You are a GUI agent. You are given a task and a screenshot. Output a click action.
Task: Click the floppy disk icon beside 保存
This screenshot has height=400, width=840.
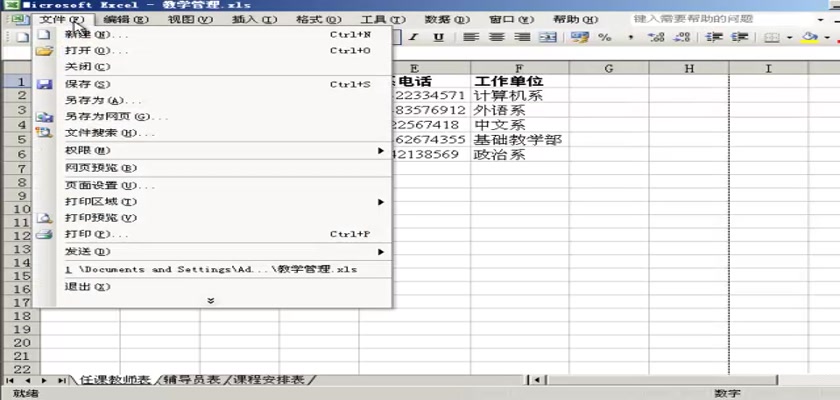click(x=44, y=85)
